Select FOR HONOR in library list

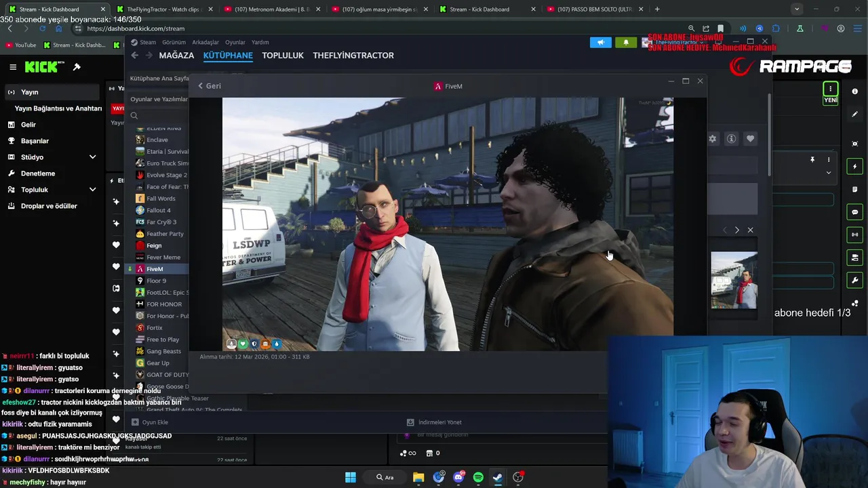coord(163,304)
